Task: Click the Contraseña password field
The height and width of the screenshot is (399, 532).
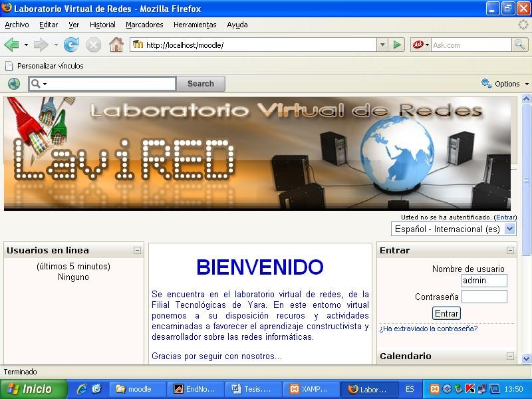Action: pos(484,297)
